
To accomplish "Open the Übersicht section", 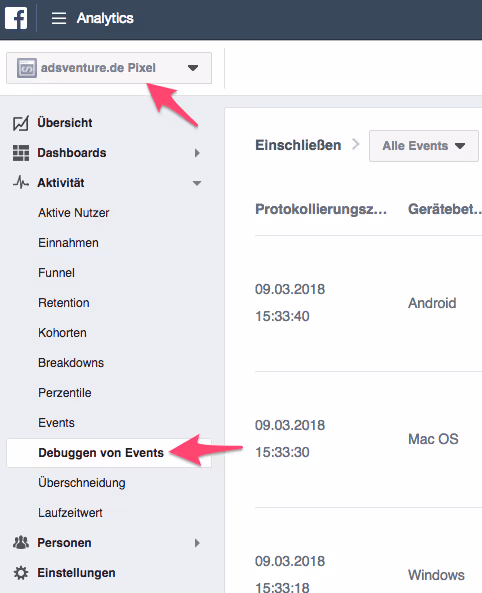I will [65, 123].
